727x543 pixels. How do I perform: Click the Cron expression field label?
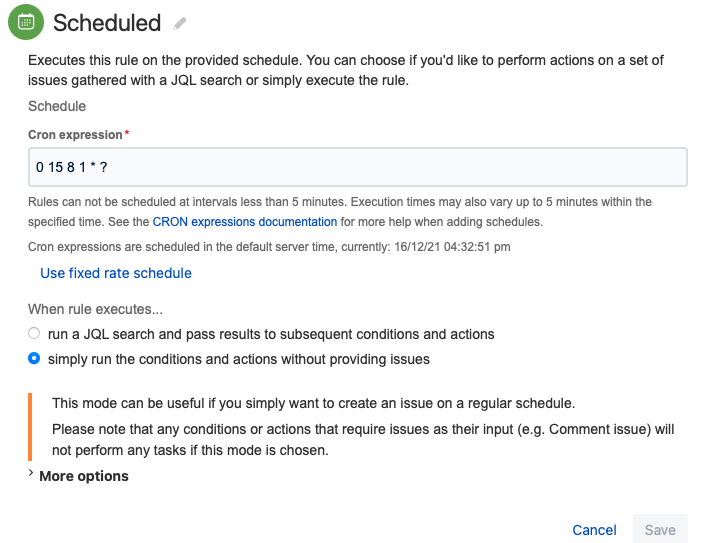pyautogui.click(x=74, y=134)
